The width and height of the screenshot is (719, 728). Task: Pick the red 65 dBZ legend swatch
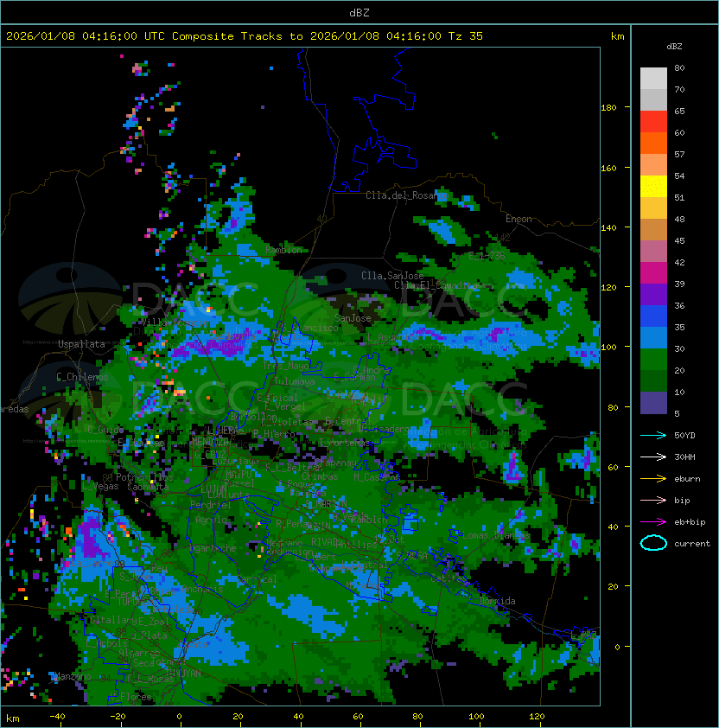(x=653, y=122)
